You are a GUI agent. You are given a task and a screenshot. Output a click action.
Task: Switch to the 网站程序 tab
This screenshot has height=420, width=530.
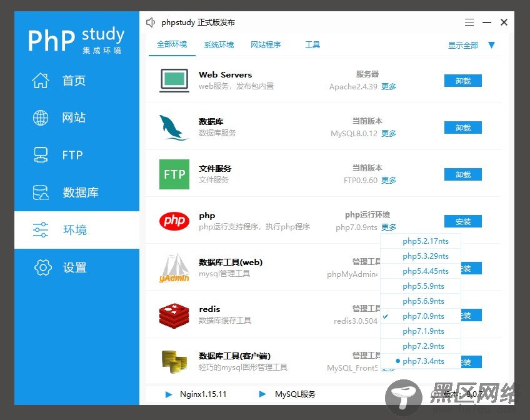[266, 44]
